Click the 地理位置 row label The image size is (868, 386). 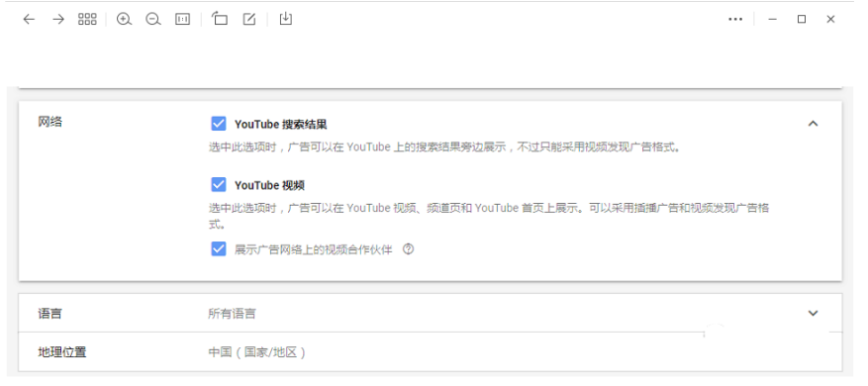(62, 351)
